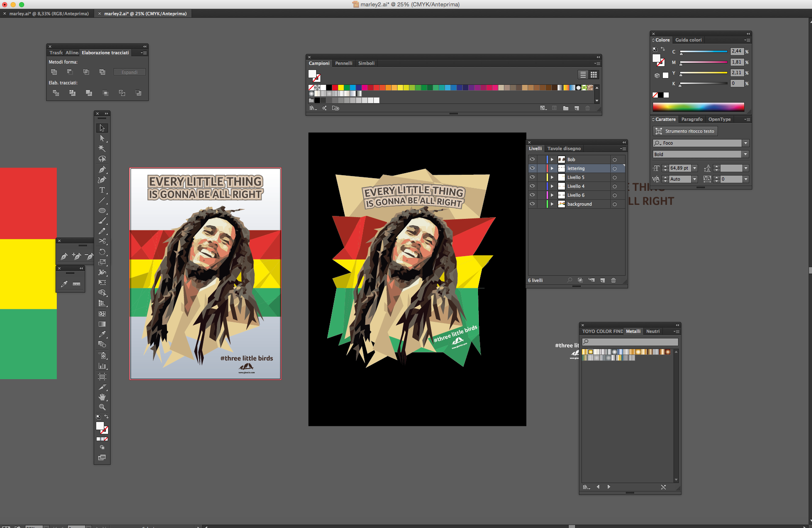Target the Bob layer circle

[x=615, y=159]
